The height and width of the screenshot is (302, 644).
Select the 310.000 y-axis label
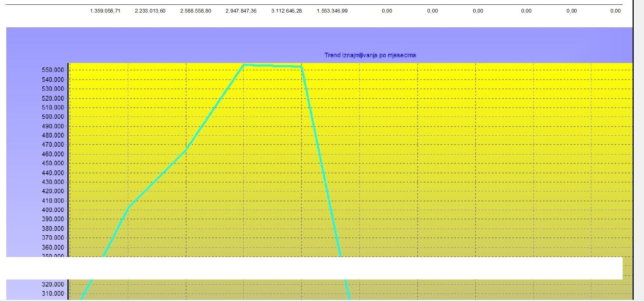coord(53,294)
